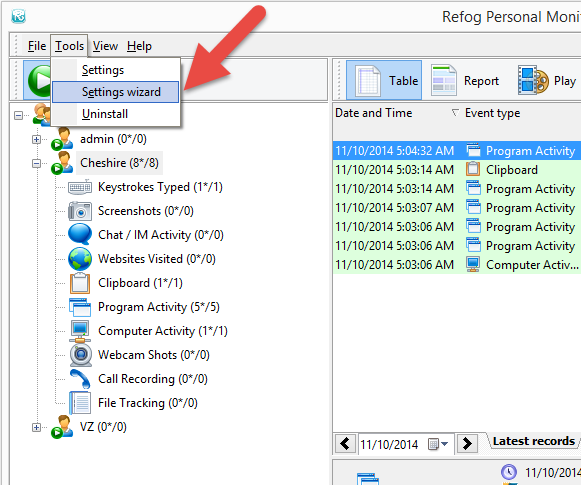Viewport: 581px width, 485px height.
Task: Select VZ (0*/0) in tree
Action: [103, 427]
